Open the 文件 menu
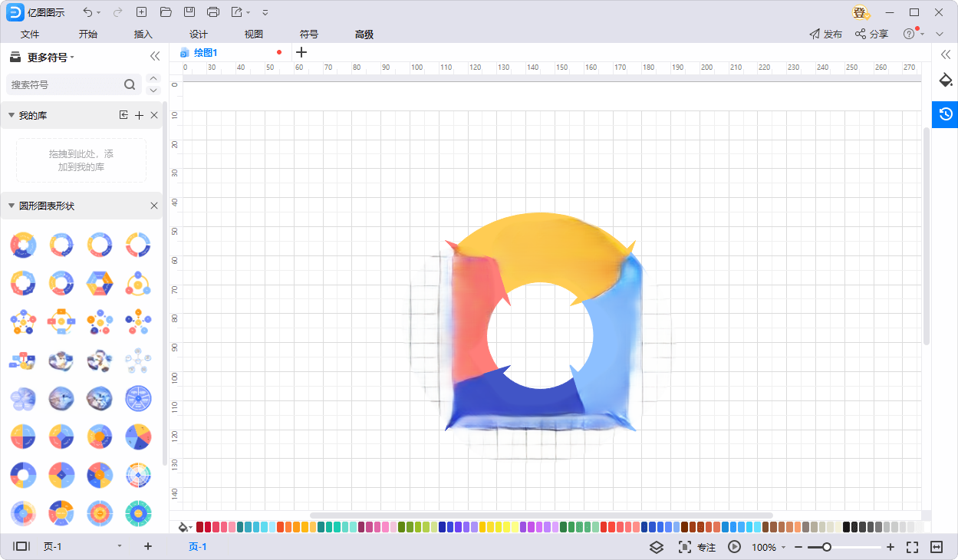The height and width of the screenshot is (560, 958). pos(30,35)
